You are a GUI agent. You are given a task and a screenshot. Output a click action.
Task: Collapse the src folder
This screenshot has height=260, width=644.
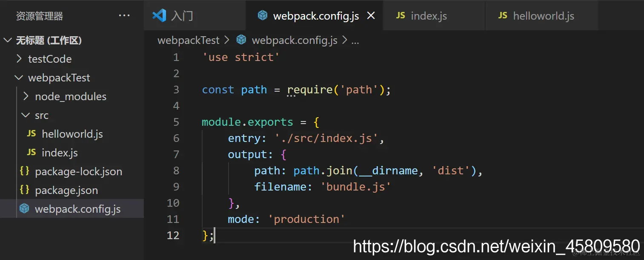point(26,115)
